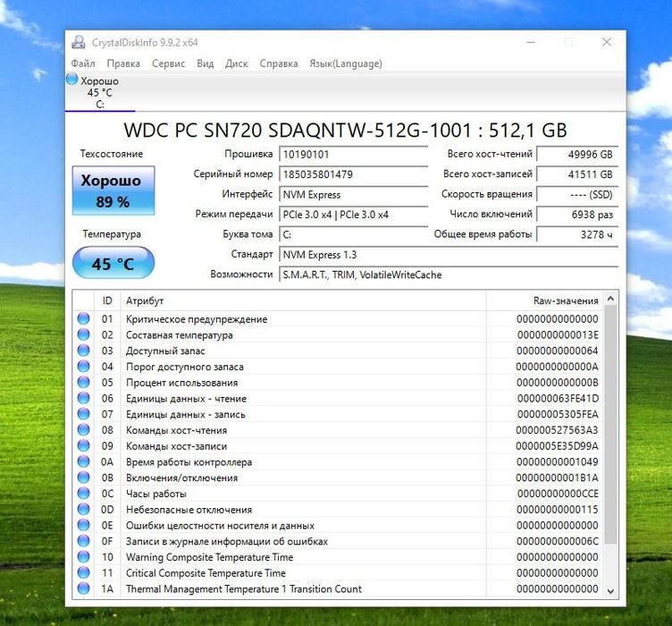Click status icon of attribute 01 Критическое предупреждение
The width and height of the screenshot is (672, 626).
click(x=84, y=319)
